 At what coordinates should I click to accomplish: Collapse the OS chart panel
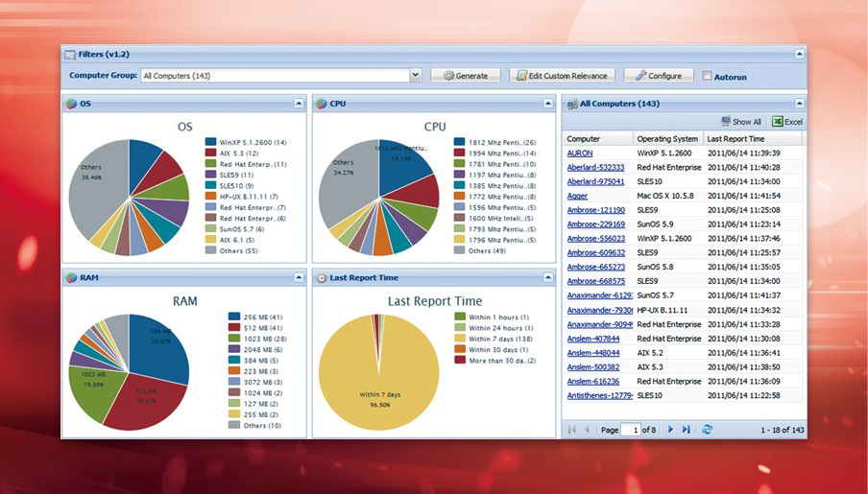(x=299, y=103)
